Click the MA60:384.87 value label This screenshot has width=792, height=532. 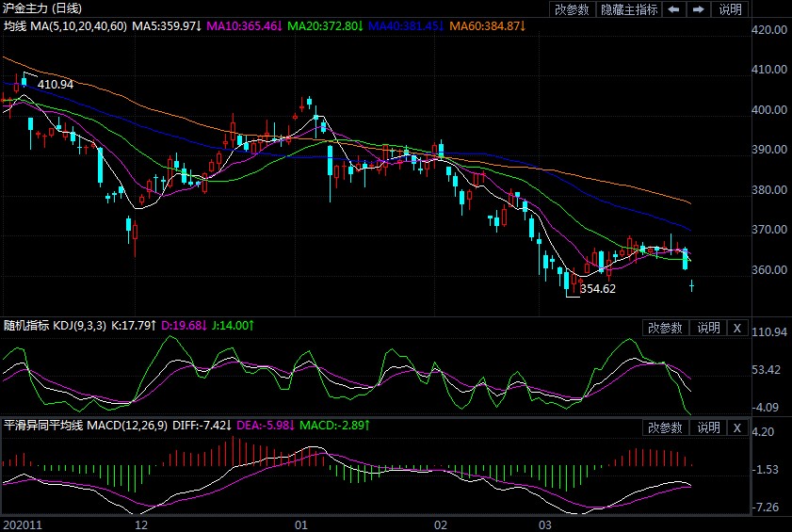(x=488, y=25)
